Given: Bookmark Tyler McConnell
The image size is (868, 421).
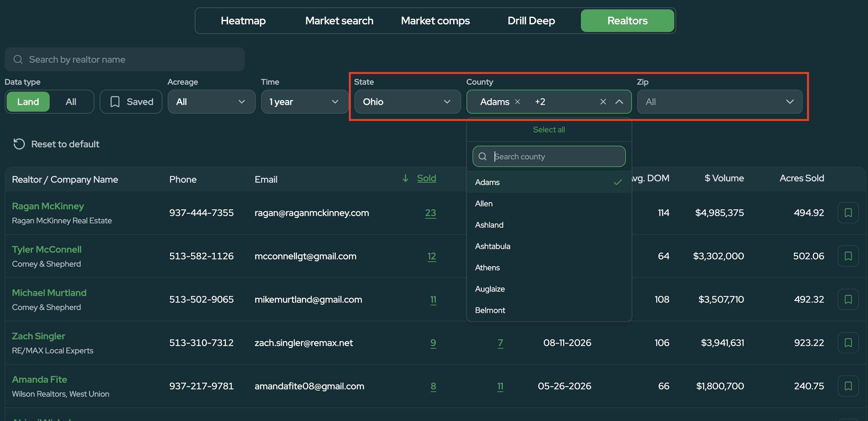Looking at the screenshot, I should [x=848, y=256].
